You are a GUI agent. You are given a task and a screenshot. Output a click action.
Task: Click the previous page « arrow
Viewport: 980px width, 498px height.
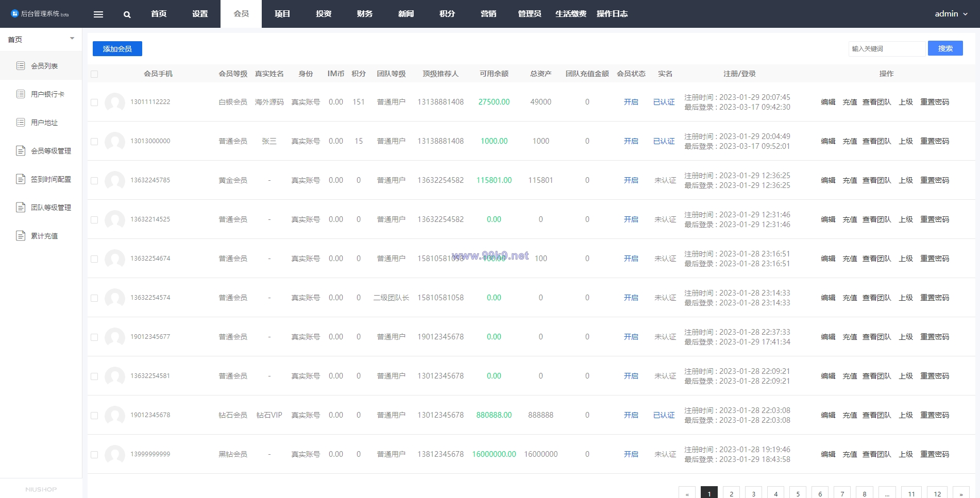687,493
